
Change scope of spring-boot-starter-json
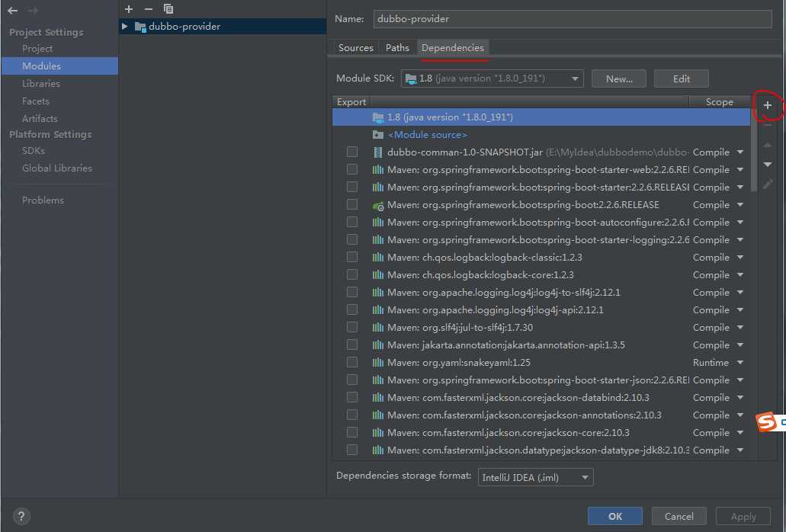click(740, 380)
